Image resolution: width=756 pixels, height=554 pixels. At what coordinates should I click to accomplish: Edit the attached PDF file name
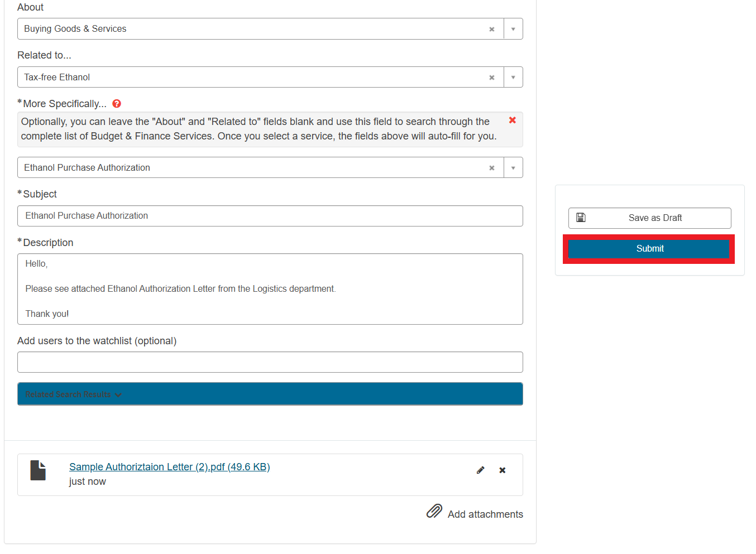click(x=480, y=470)
